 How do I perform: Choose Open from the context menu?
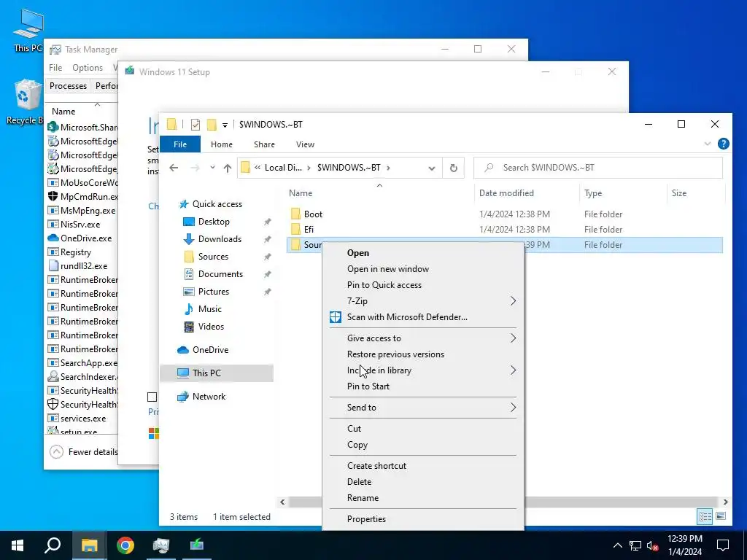357,253
